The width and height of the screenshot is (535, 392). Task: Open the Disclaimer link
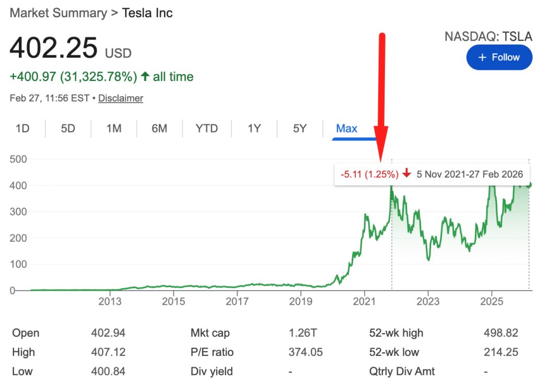point(121,98)
